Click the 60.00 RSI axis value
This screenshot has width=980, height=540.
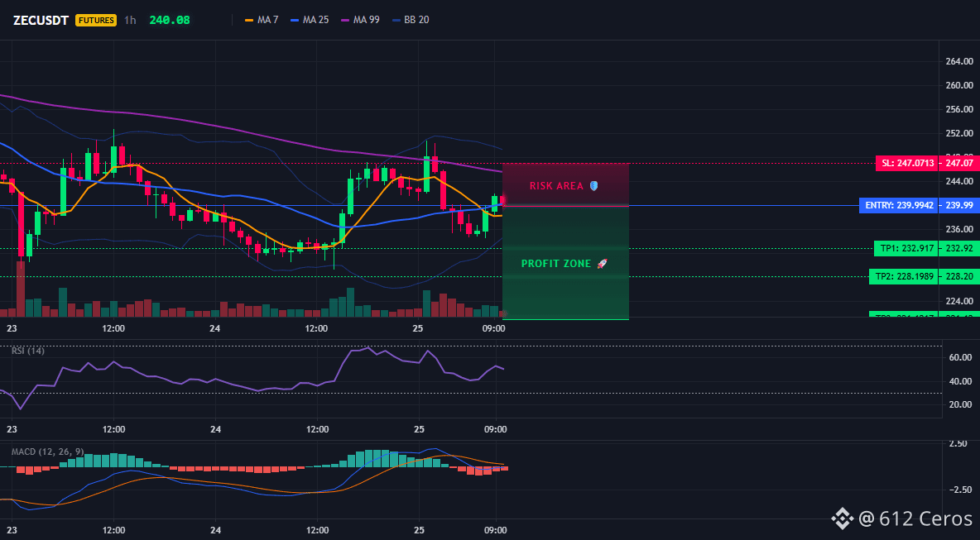coord(959,357)
